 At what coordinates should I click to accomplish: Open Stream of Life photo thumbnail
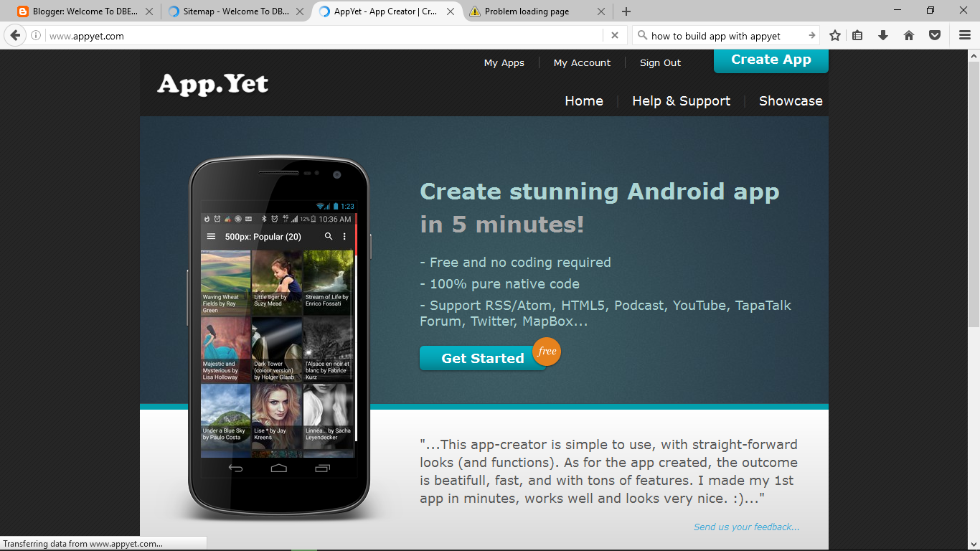click(x=328, y=283)
